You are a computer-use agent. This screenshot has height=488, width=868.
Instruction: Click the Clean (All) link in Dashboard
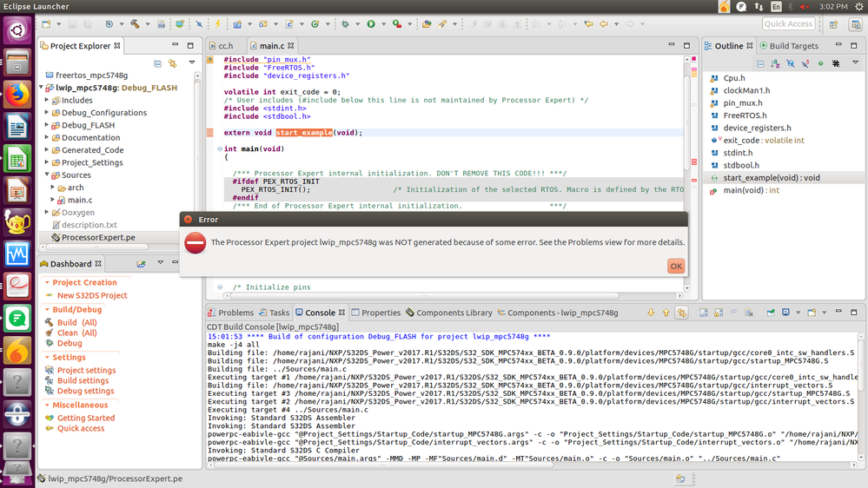(x=77, y=333)
